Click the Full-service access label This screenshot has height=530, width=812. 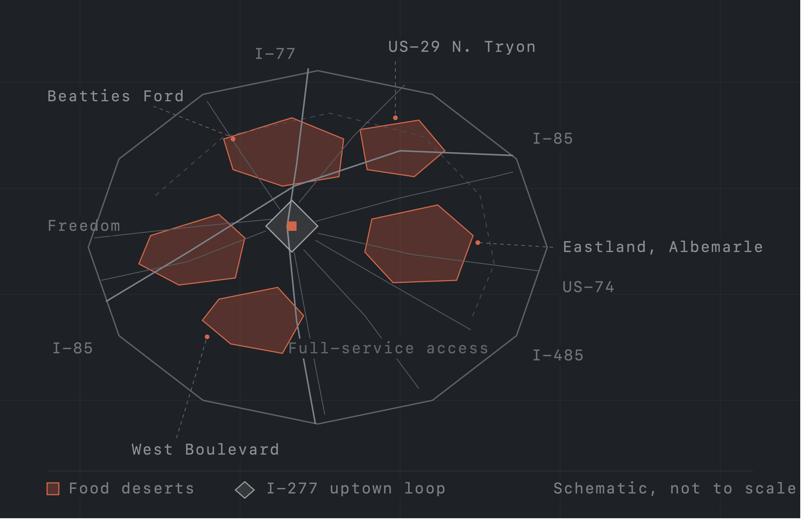(389, 348)
